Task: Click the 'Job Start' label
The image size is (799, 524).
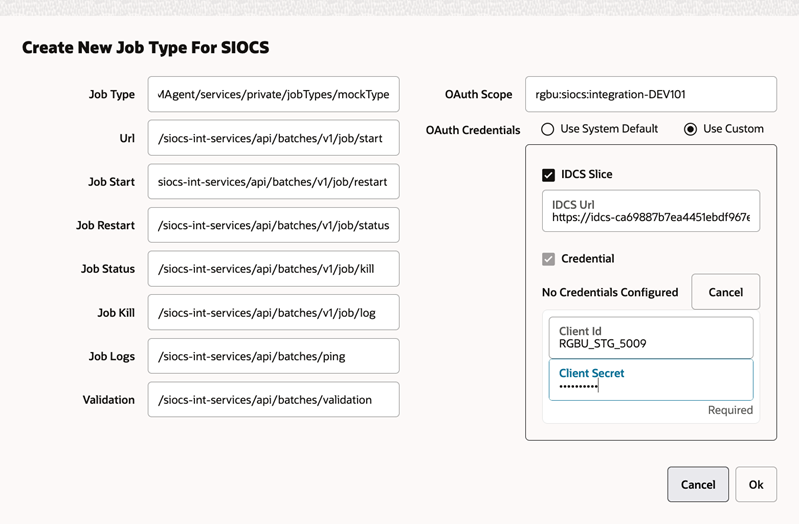Action: click(111, 181)
